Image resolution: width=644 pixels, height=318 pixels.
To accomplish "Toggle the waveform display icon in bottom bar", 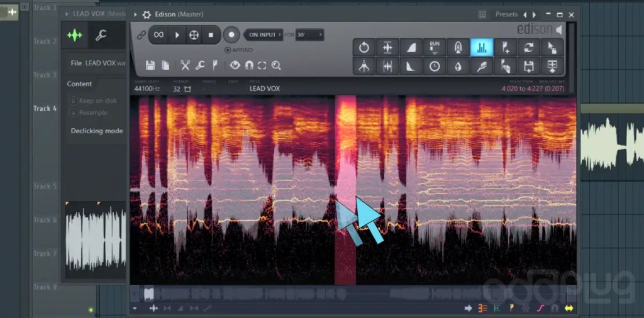I will 153,308.
